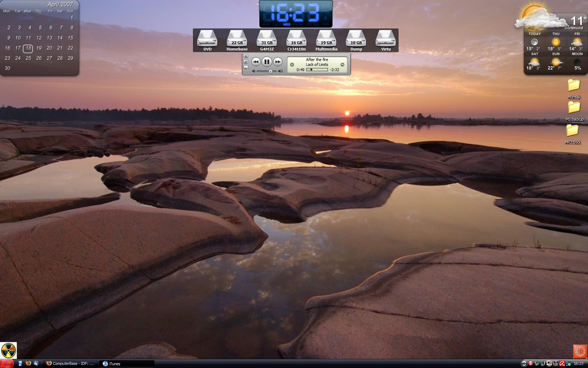Open the Dump drive
The image size is (588, 368).
pyautogui.click(x=356, y=41)
